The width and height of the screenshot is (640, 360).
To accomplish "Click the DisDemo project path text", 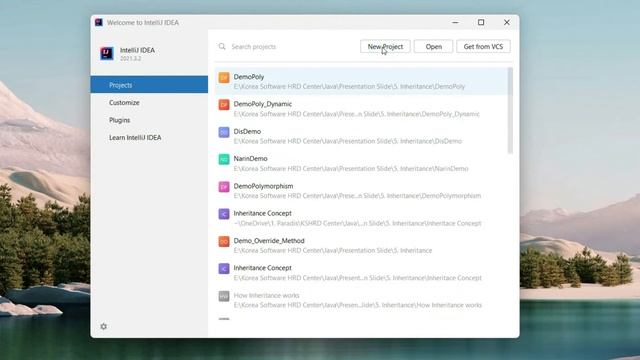I will (348, 141).
